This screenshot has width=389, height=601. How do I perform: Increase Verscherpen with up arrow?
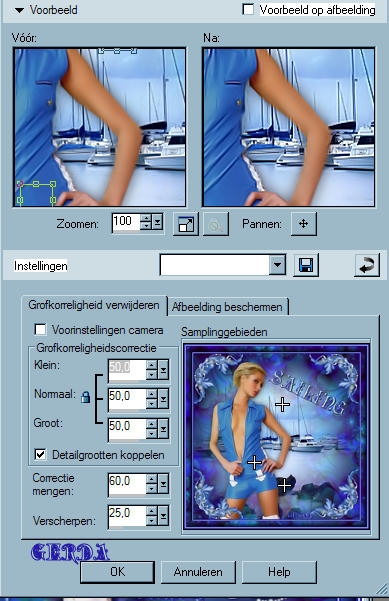click(x=152, y=512)
